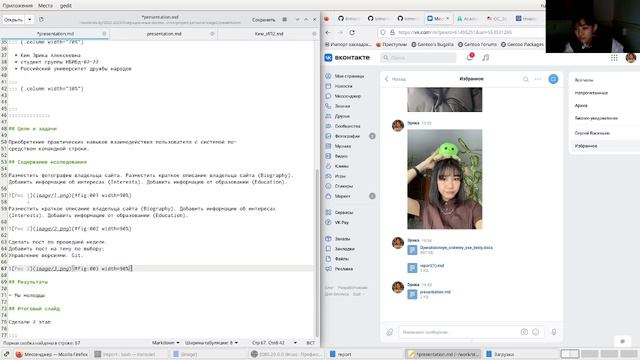Switch to the unsaved *presentation.md tab
The height and width of the screenshot is (360, 640).
(55, 34)
